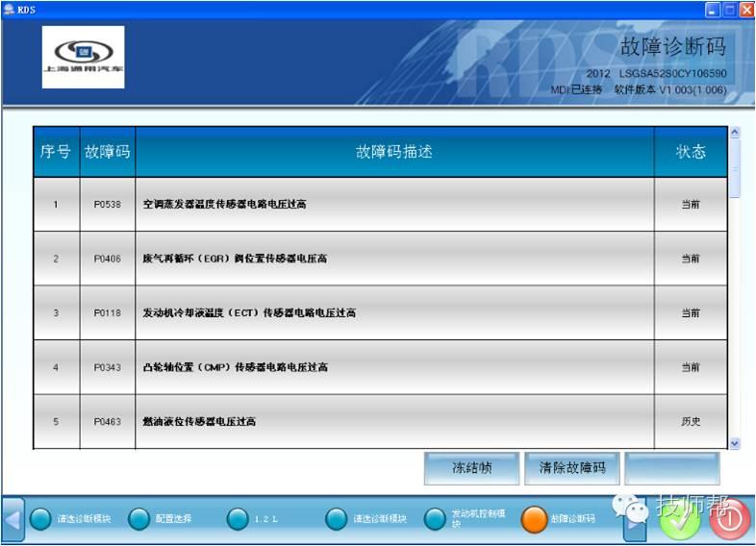Select fault code P0406

coord(108,259)
